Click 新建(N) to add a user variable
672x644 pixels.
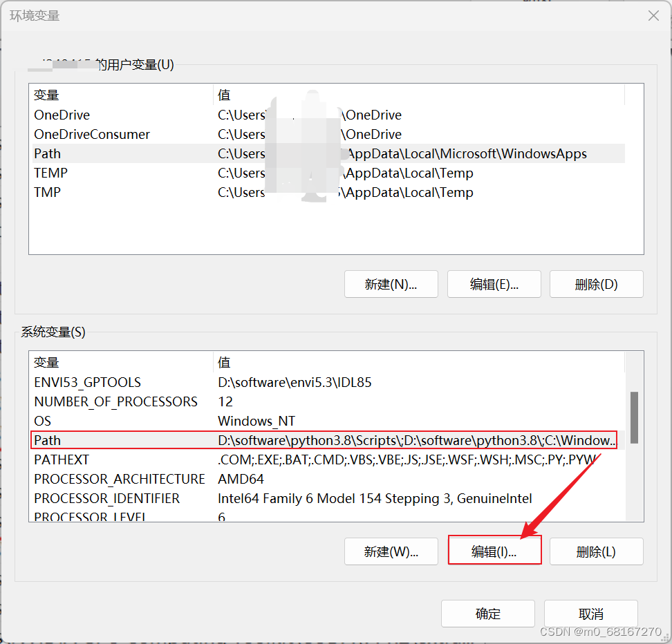point(391,284)
